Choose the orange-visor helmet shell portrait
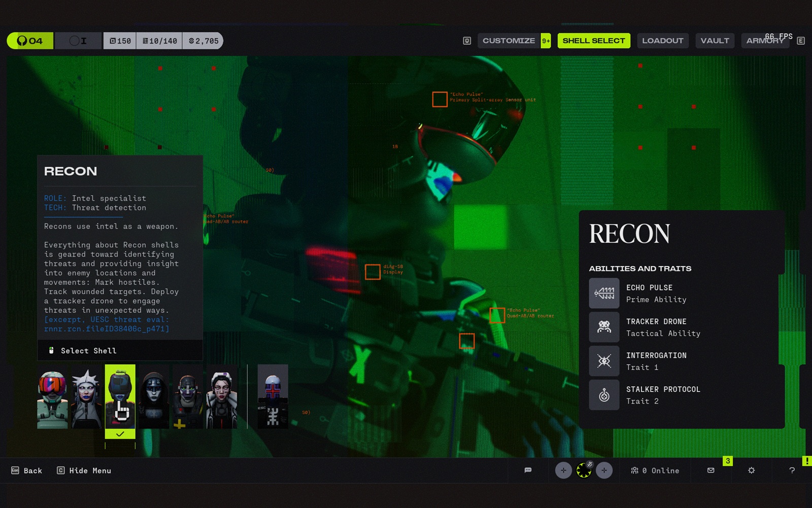Viewport: 812px width, 508px height. point(52,397)
